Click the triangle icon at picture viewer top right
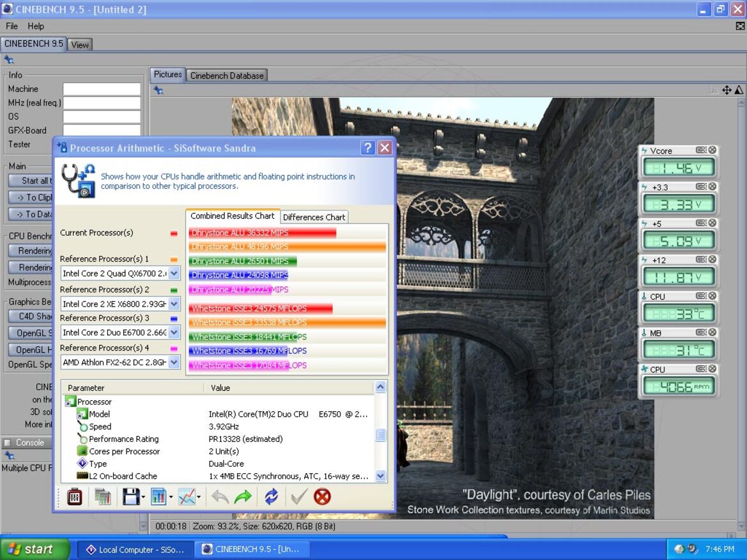This screenshot has height=560, width=747. pos(739,90)
